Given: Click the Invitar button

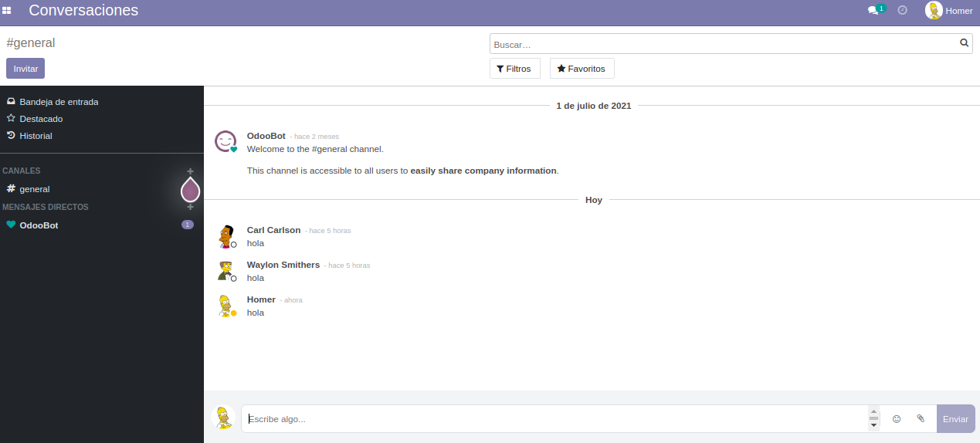Looking at the screenshot, I should coord(25,69).
